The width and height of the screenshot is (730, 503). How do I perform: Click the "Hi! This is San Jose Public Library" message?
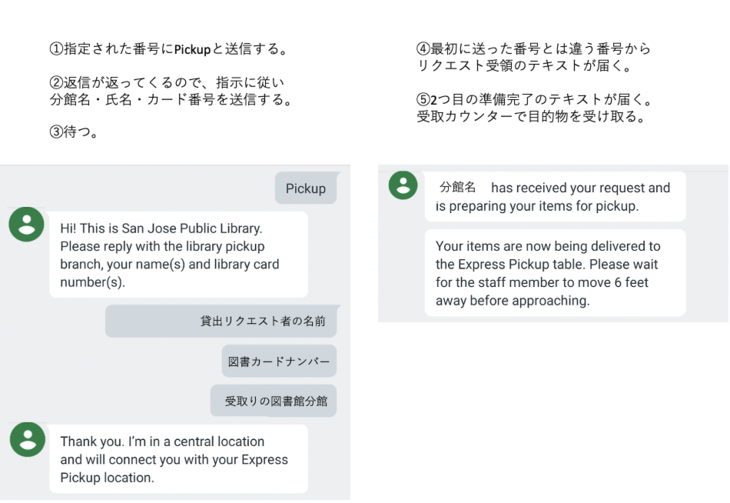[178, 254]
